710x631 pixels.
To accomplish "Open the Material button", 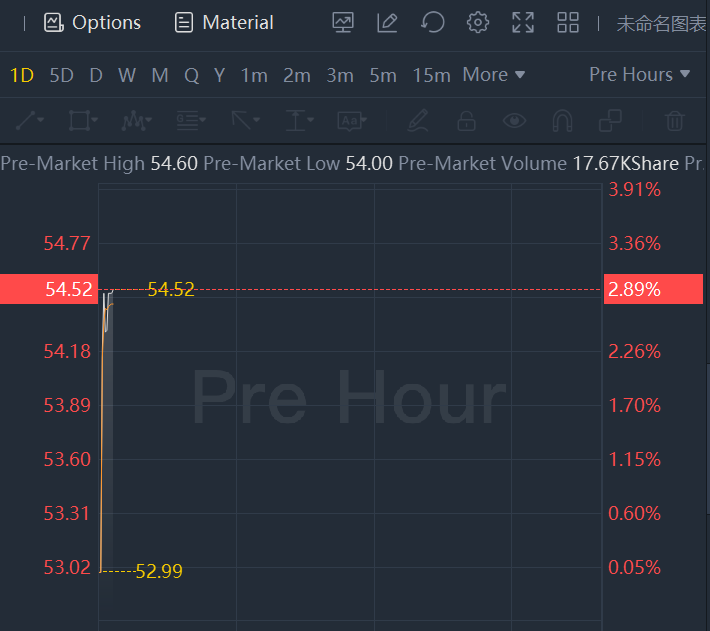I will click(224, 22).
